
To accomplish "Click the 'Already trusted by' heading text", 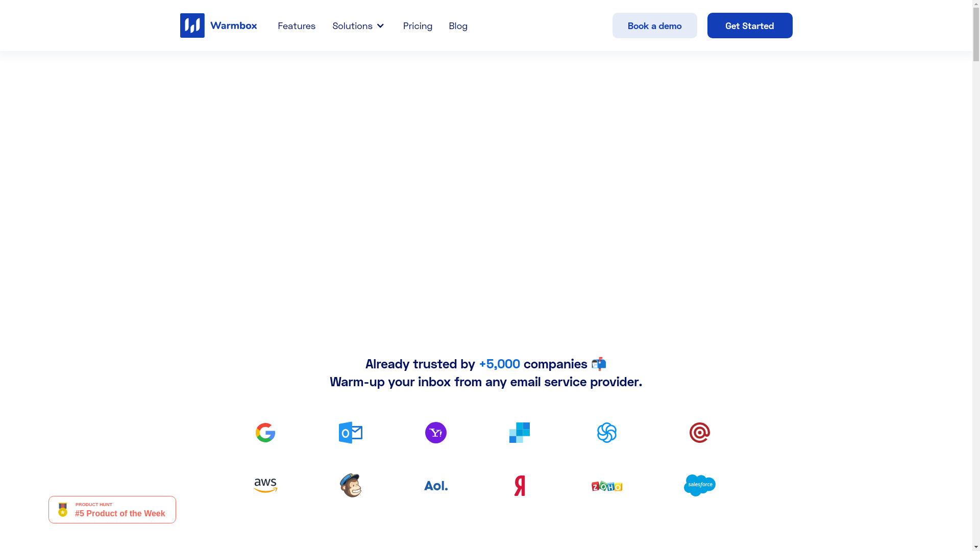I will (420, 364).
